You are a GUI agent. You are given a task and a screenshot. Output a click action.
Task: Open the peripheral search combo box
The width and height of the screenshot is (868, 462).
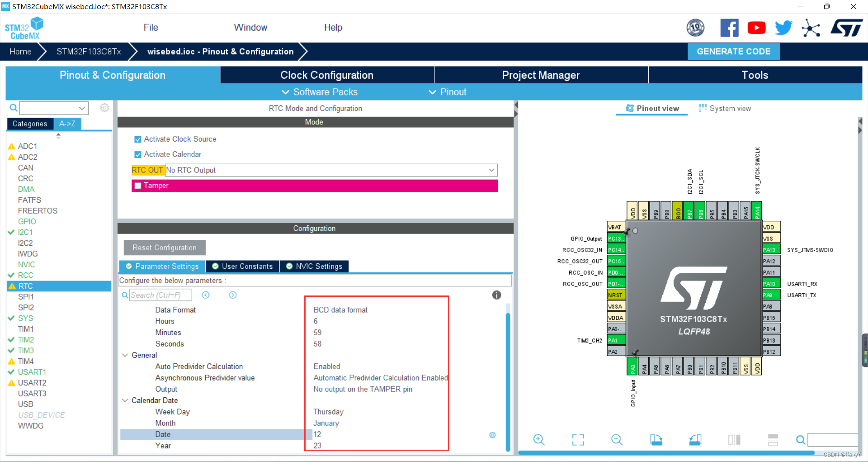pyautogui.click(x=54, y=108)
